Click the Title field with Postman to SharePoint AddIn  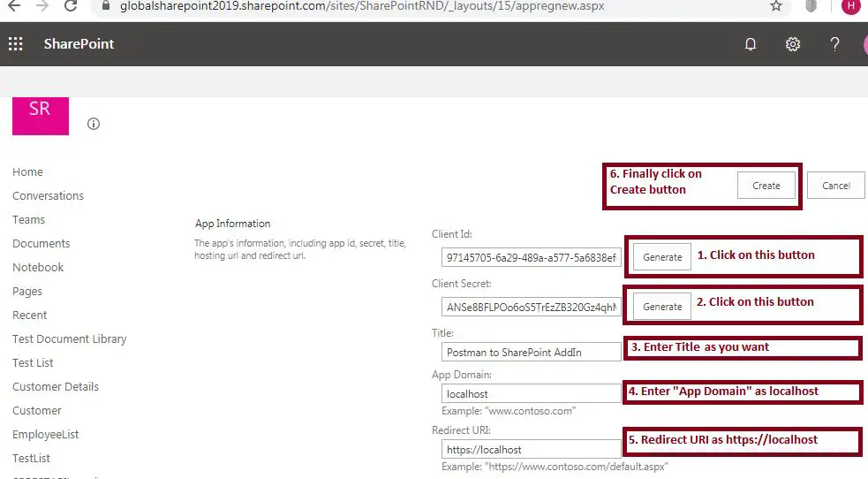point(532,353)
